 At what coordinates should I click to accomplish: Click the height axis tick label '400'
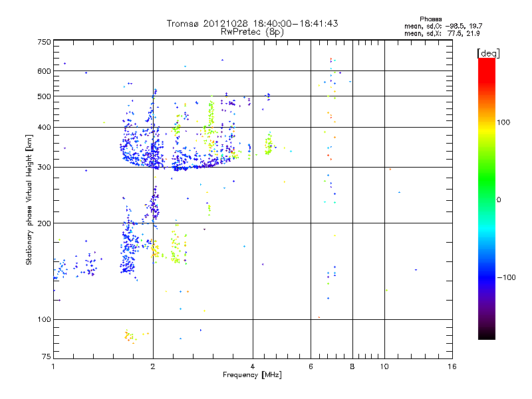[x=44, y=127]
